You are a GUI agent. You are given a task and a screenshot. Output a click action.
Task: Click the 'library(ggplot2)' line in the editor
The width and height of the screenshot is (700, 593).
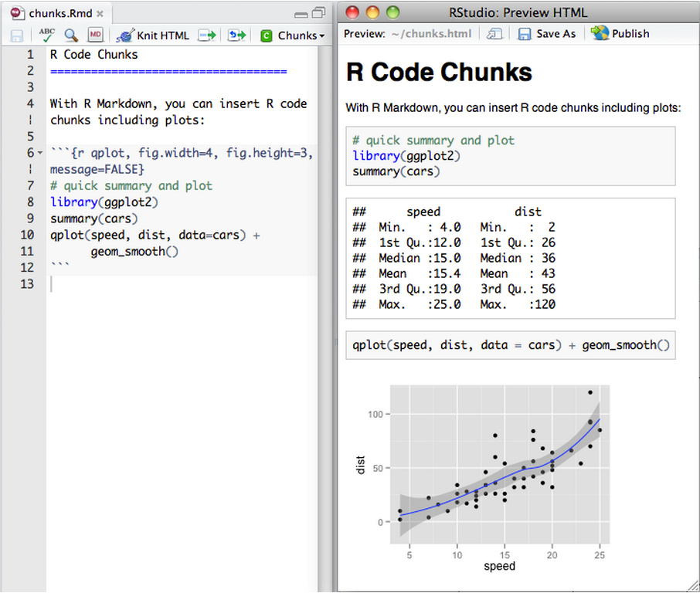point(104,202)
